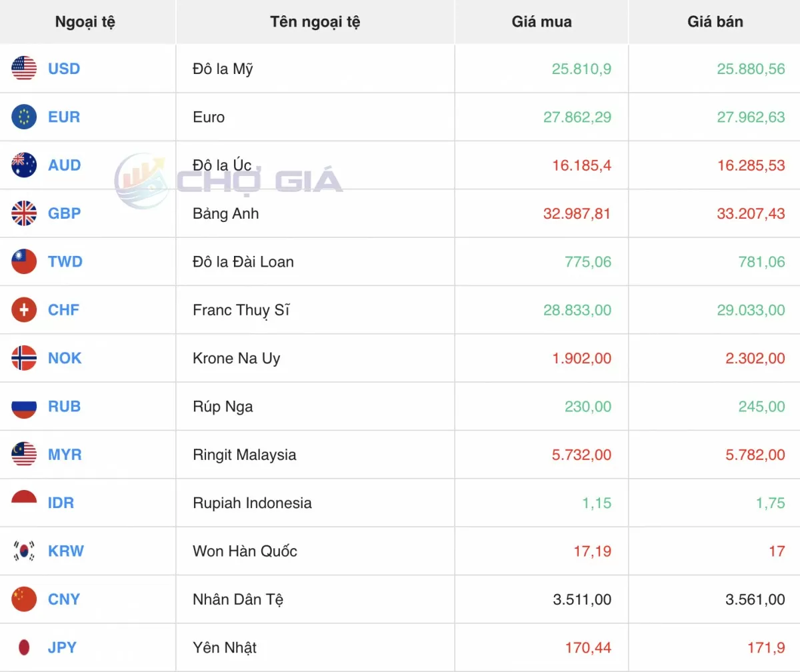800x672 pixels.
Task: Select the TWD currency code
Action: point(65,262)
